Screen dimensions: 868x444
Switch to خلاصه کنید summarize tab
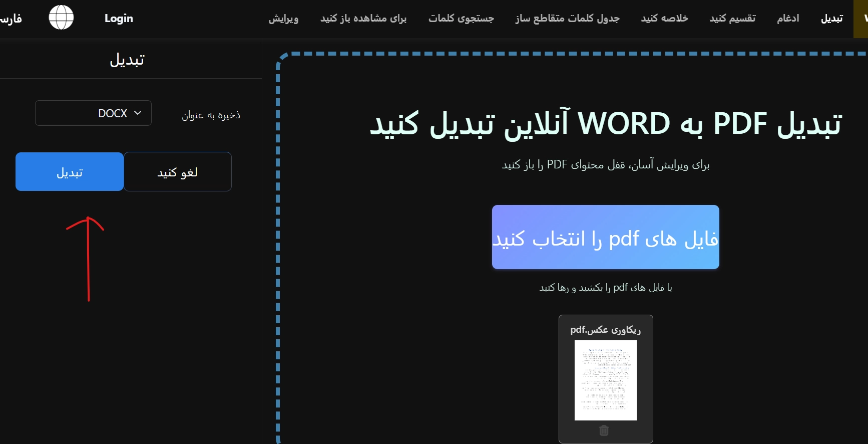[664, 19]
